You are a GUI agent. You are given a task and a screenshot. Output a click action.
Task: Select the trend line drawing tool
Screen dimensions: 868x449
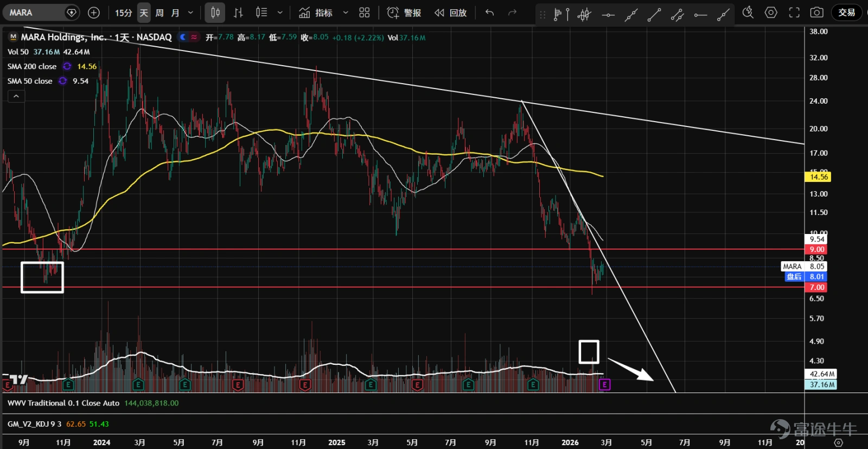click(654, 15)
